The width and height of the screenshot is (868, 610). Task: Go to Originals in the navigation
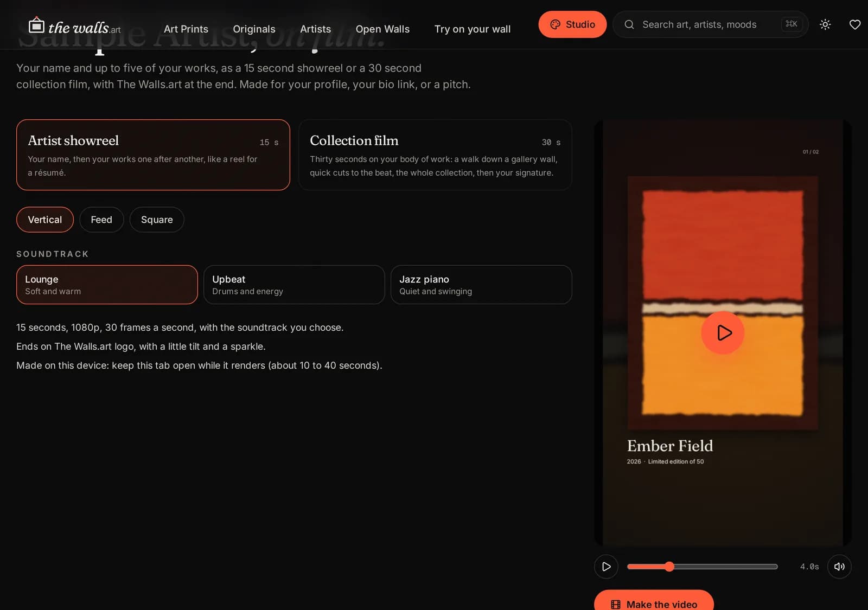click(254, 29)
